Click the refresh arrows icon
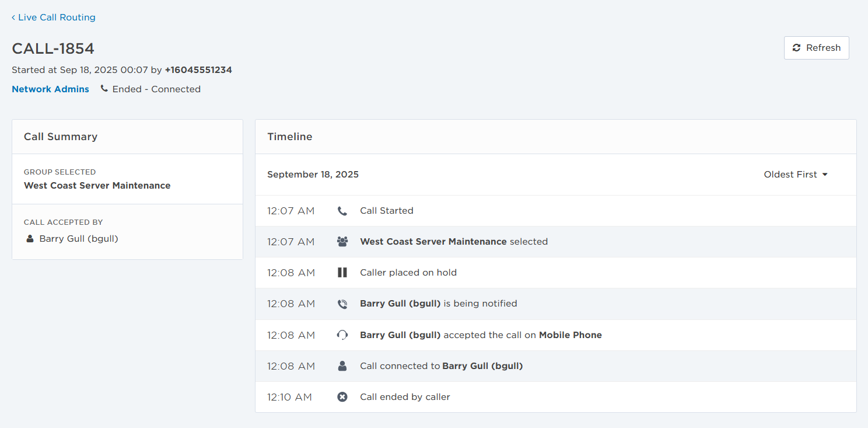Image resolution: width=868 pixels, height=428 pixels. (x=797, y=48)
